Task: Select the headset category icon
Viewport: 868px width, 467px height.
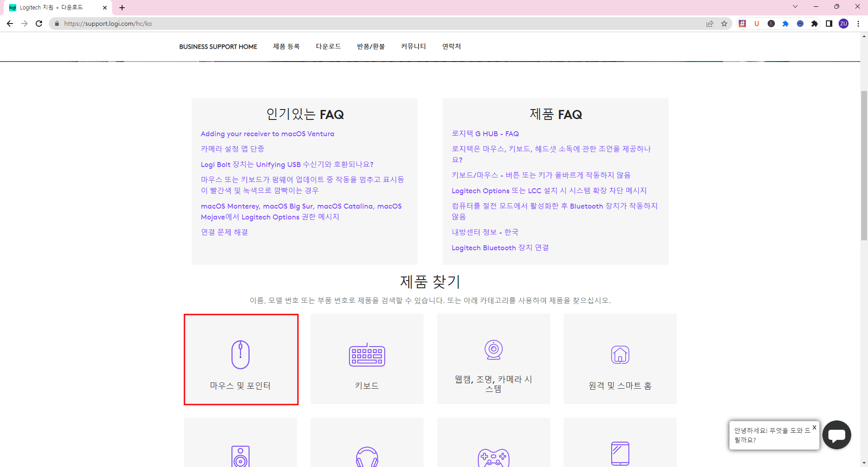Action: [x=367, y=457]
